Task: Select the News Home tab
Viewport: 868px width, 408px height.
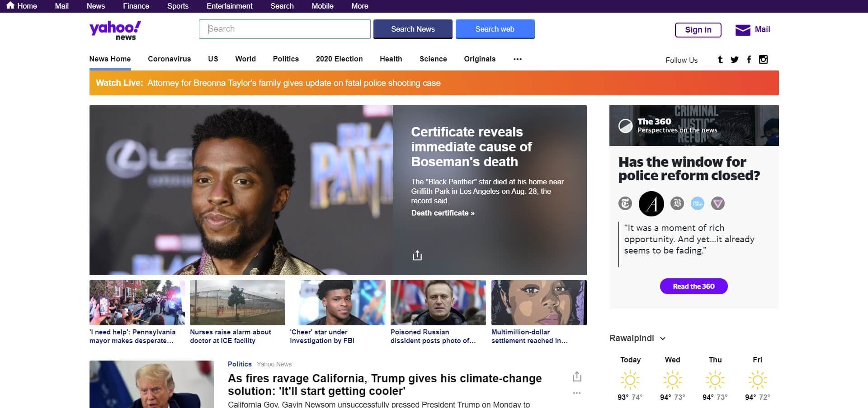Action: tap(110, 59)
